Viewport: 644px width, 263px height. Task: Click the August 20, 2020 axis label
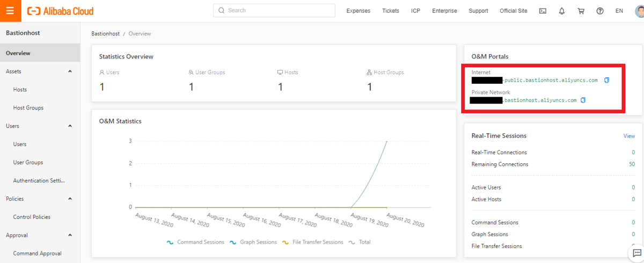tap(405, 220)
